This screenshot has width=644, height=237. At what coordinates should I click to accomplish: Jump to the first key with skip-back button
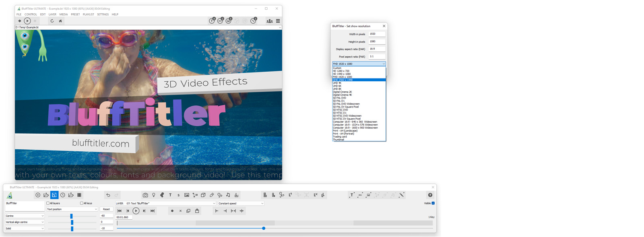coord(120,211)
